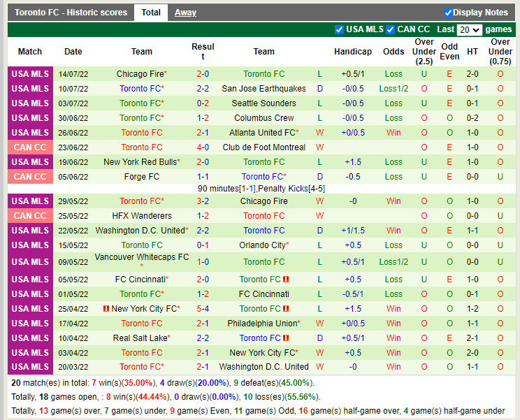Click the Seattle Sounders team name
The image size is (520, 420).
click(x=263, y=103)
